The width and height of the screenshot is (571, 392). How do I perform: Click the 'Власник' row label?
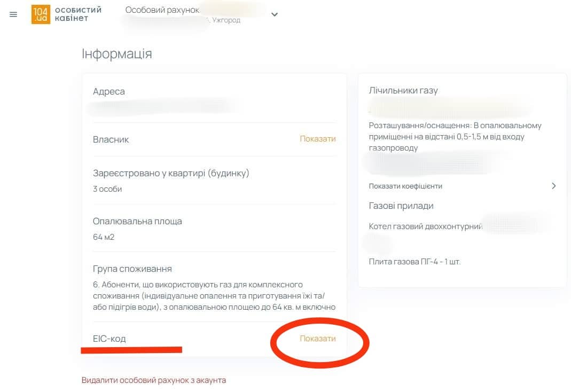[x=111, y=139]
